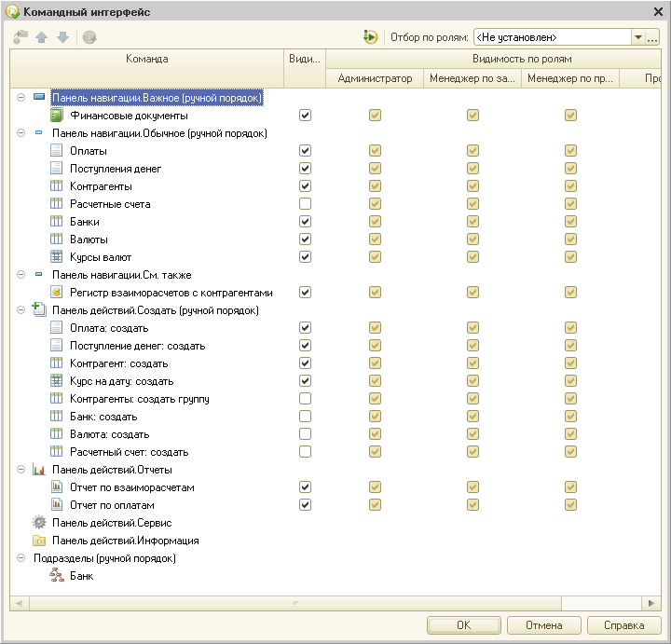Click the Финансовые документы journal icon
Viewport: 671px width, 644px height.
point(56,116)
